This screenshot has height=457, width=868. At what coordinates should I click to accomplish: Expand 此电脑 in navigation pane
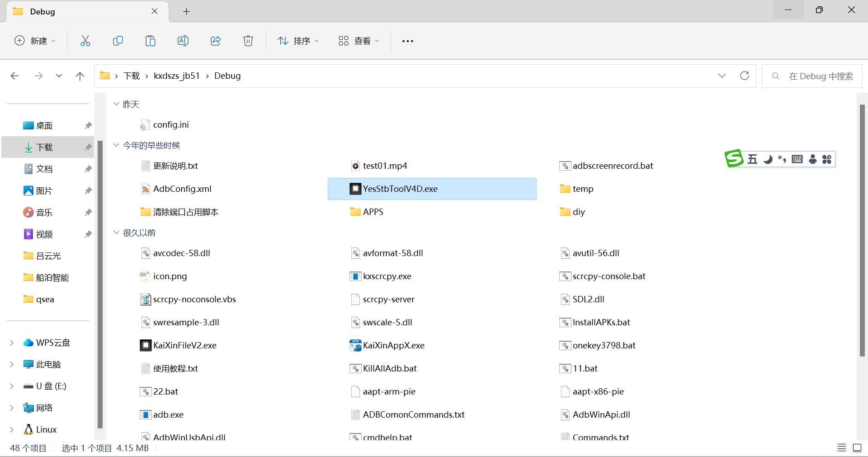[x=12, y=364]
